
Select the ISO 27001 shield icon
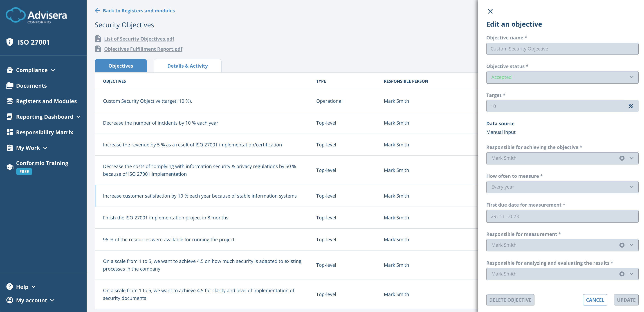coord(9,42)
